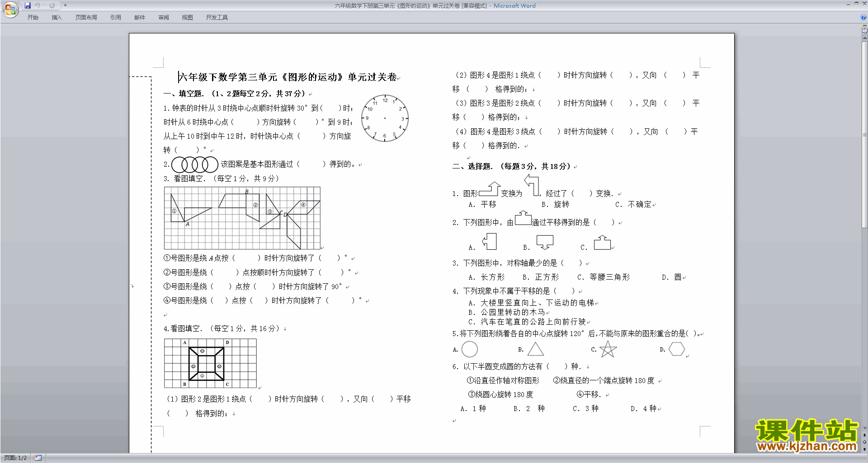Image resolution: width=868 pixels, height=463 pixels.
Task: Select the grid figure with shapes A B C D
Action: [242, 218]
